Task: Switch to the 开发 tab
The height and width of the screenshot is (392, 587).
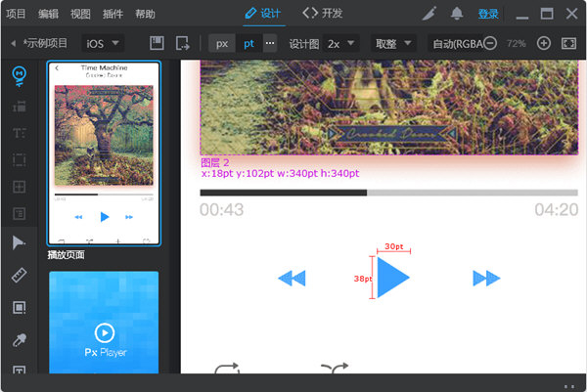Action: [323, 14]
